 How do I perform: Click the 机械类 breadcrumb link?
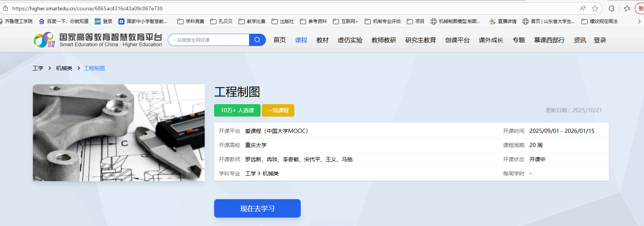point(64,68)
